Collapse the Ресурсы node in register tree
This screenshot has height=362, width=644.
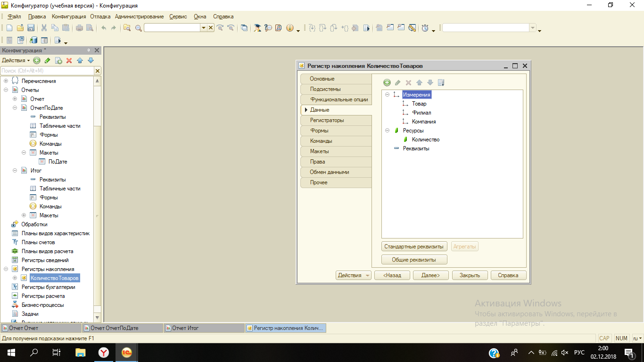click(387, 131)
